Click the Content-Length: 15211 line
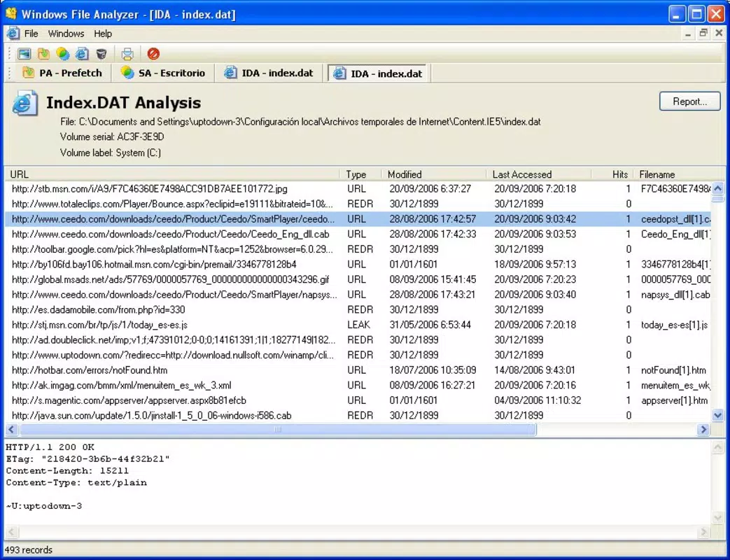This screenshot has height=560, width=730. 67,470
